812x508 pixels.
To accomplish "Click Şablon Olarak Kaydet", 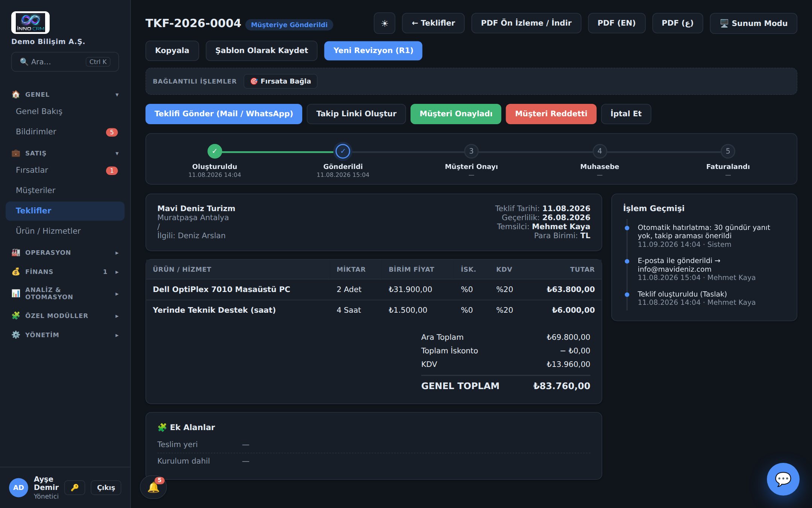I will (262, 51).
